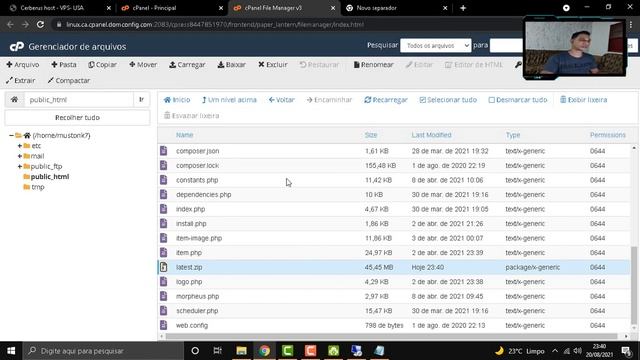Click the home icon beside path field
The width and height of the screenshot is (640, 360).
click(x=14, y=100)
